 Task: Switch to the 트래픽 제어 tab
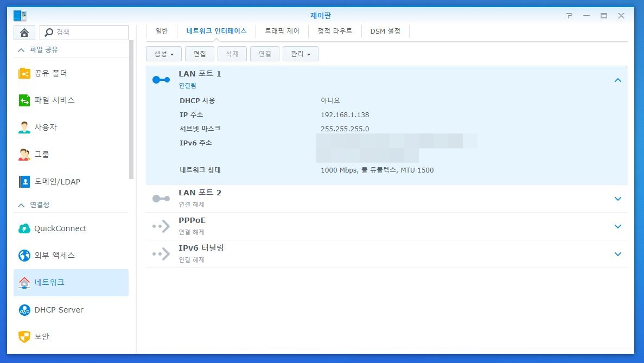pyautogui.click(x=282, y=31)
